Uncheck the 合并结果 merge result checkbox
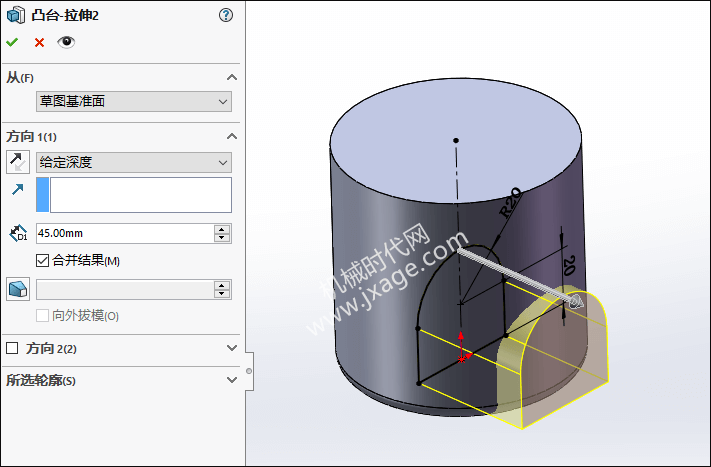Screen dimensions: 711x467 coord(42,261)
